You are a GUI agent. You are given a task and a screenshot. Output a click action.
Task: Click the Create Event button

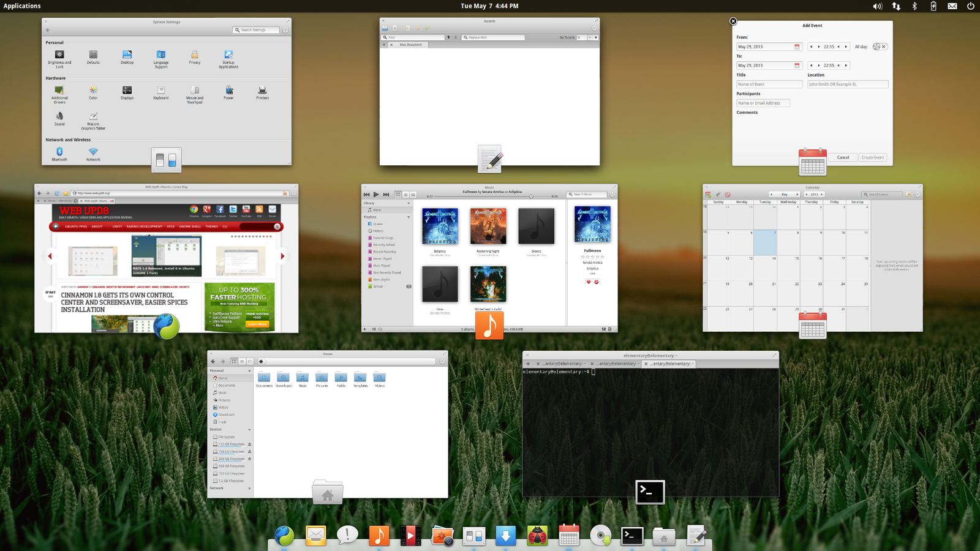click(873, 157)
